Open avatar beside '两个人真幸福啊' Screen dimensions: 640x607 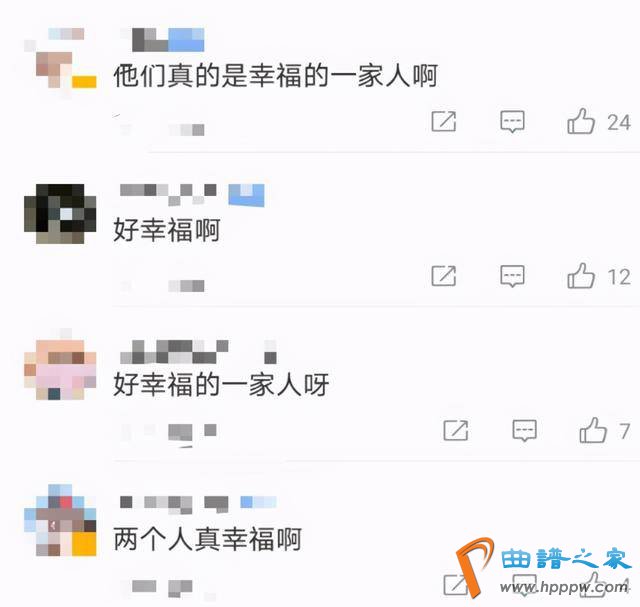(x=60, y=520)
